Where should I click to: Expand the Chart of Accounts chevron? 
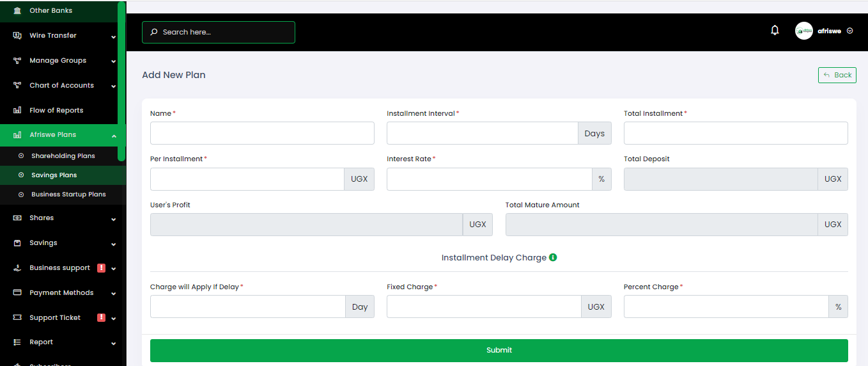pos(113,86)
